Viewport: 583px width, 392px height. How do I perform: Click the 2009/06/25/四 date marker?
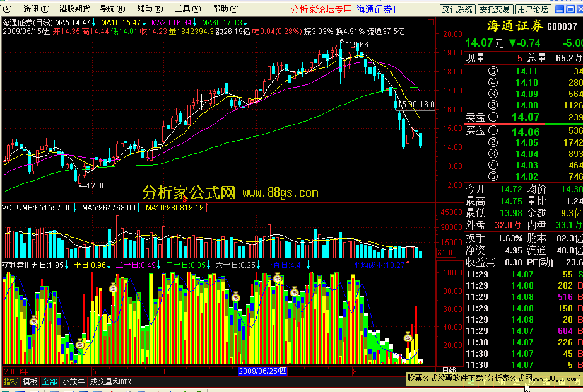(x=262, y=371)
